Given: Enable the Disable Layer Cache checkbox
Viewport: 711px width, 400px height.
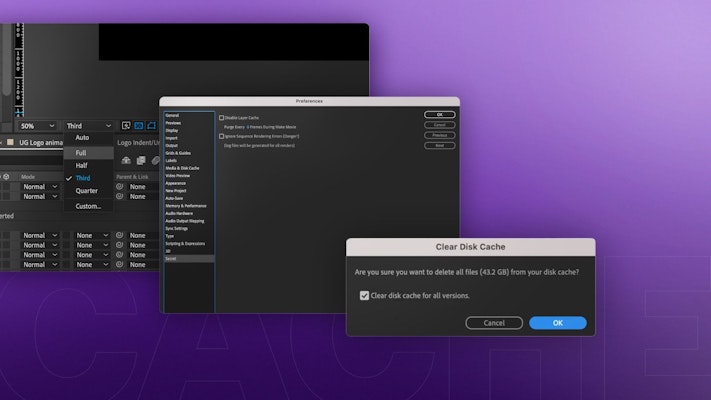Looking at the screenshot, I should coord(222,118).
